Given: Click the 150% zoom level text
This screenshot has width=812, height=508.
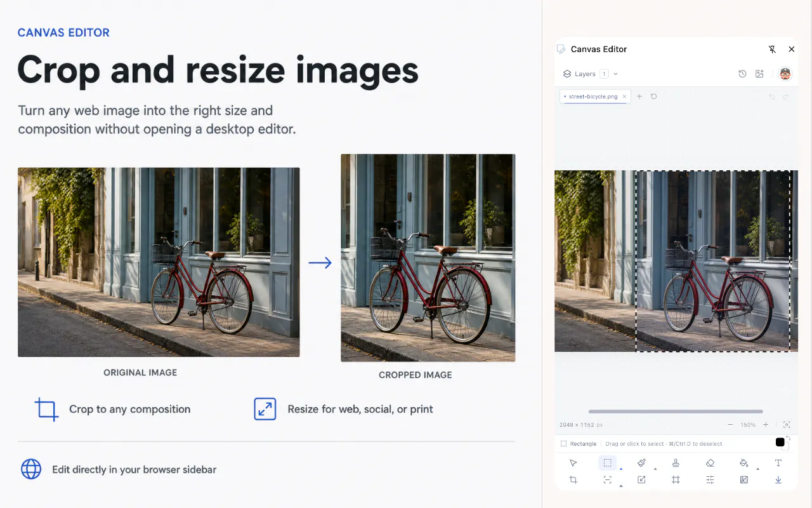Looking at the screenshot, I should tap(748, 425).
